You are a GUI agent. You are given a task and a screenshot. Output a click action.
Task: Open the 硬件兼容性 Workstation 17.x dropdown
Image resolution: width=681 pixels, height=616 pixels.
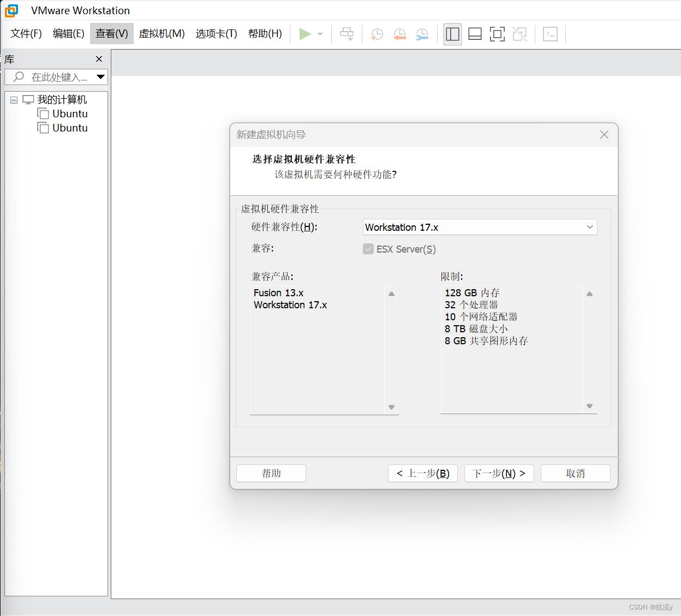pyautogui.click(x=480, y=227)
